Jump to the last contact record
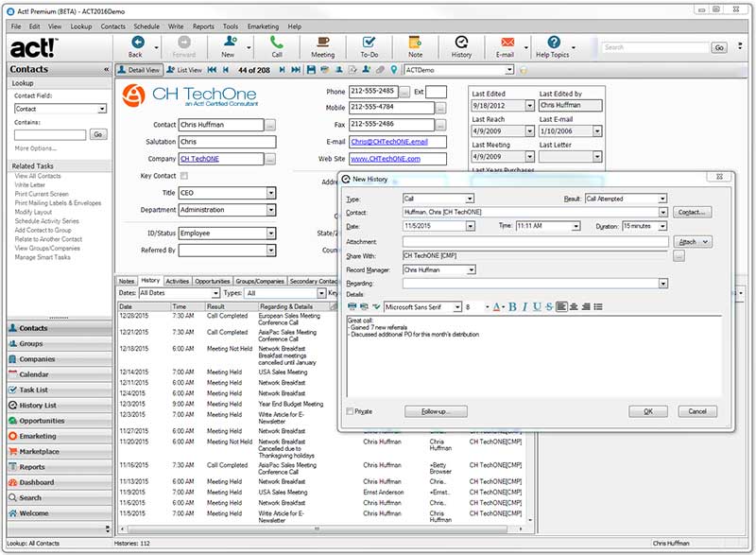The width and height of the screenshot is (756, 555). pyautogui.click(x=296, y=70)
